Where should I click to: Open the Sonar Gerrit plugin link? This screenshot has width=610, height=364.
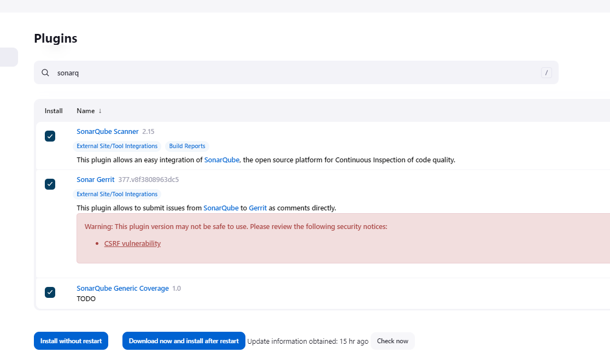tap(95, 180)
